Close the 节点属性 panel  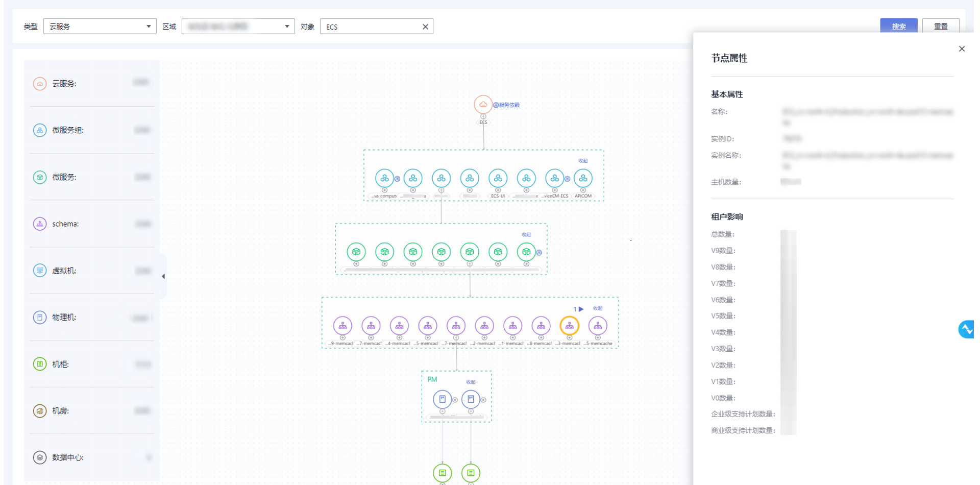pos(962,48)
